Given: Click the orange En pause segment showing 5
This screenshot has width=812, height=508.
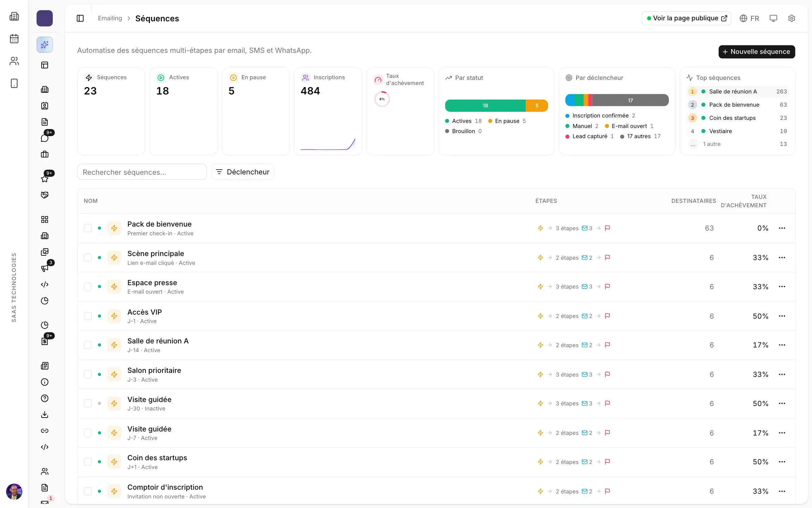Looking at the screenshot, I should [x=537, y=106].
